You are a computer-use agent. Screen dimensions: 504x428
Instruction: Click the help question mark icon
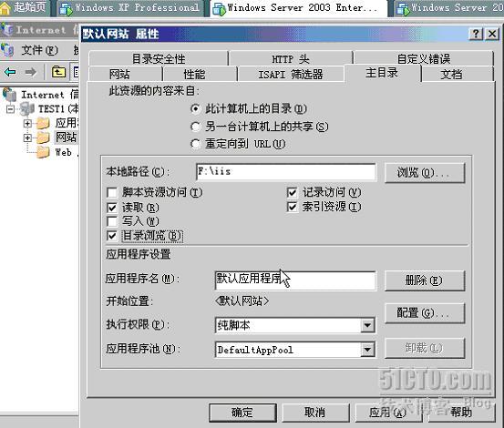477,34
